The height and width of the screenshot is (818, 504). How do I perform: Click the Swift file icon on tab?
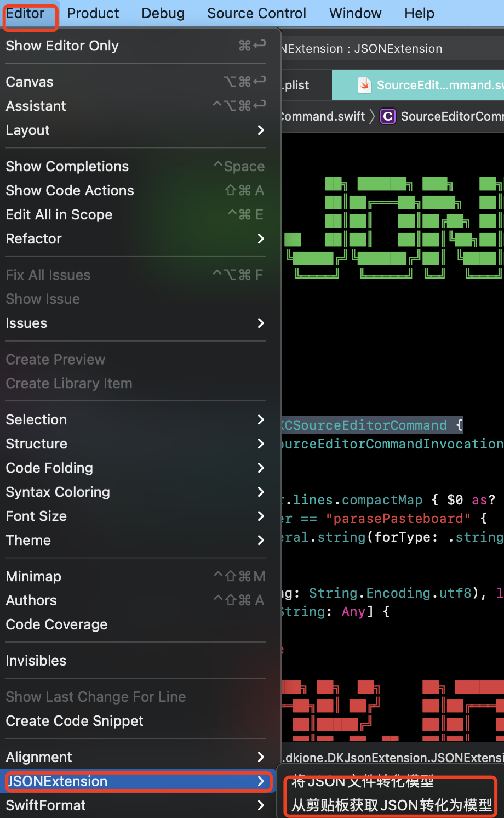click(364, 85)
